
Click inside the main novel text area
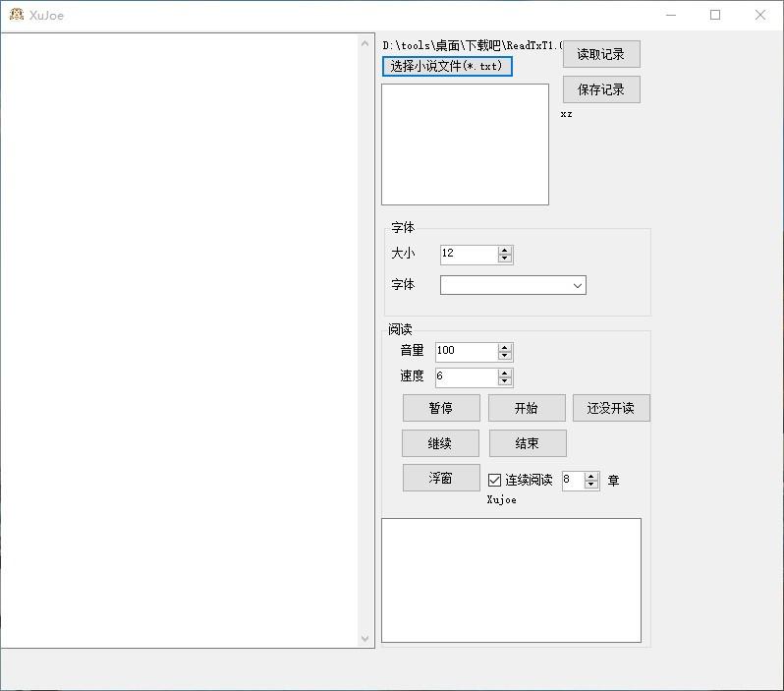coord(180,340)
